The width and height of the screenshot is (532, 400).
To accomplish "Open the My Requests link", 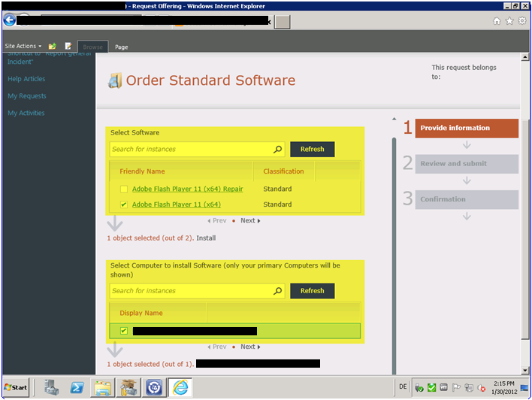I will tap(27, 96).
